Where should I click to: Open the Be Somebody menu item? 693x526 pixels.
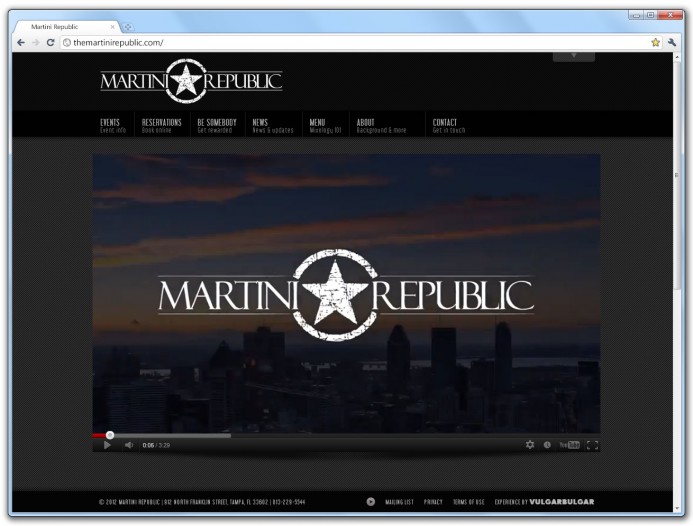(x=217, y=126)
